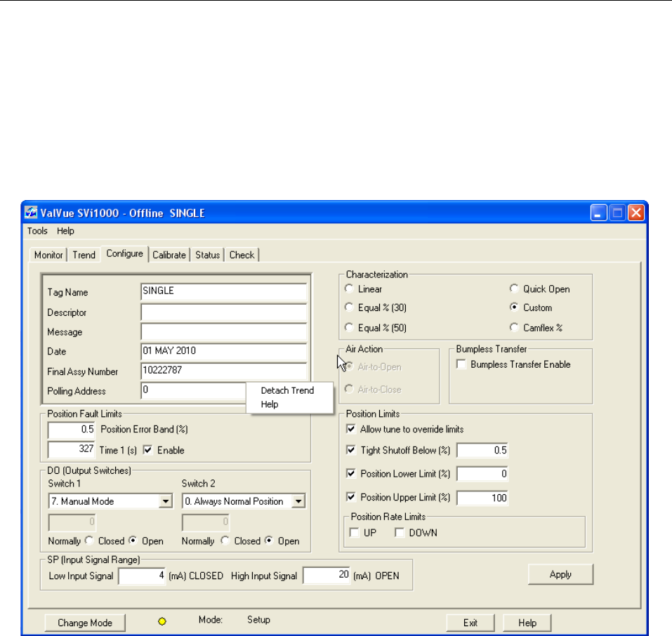Click the Change Mode button
672x636 pixels.
[85, 623]
